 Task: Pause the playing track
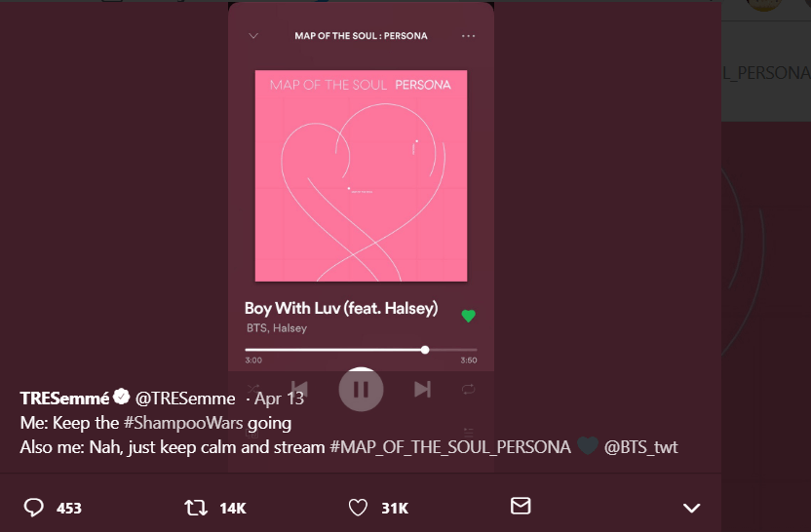tap(361, 390)
